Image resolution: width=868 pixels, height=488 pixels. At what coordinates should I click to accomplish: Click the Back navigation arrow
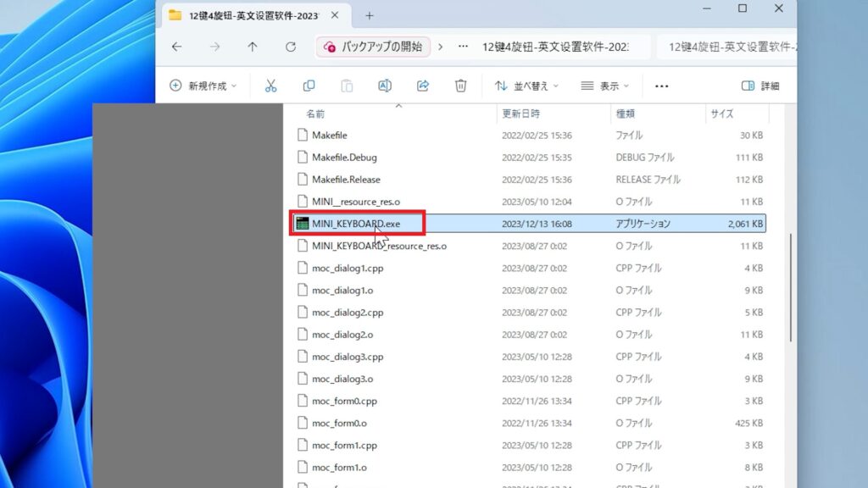176,47
